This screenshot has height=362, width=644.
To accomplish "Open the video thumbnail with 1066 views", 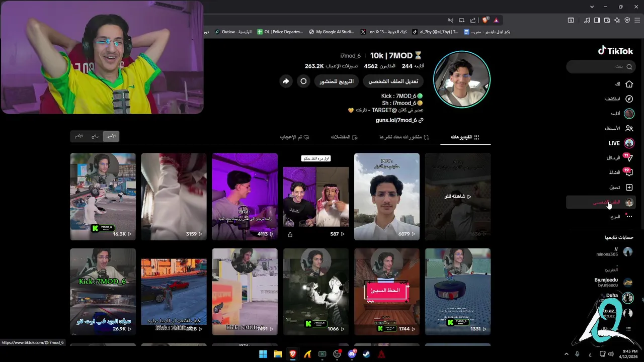I will pyautogui.click(x=315, y=292).
